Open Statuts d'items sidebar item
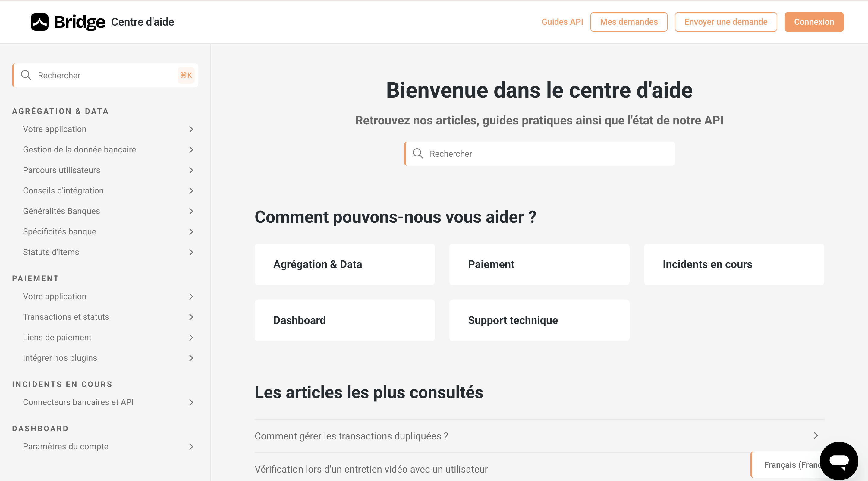The image size is (868, 481). point(51,252)
